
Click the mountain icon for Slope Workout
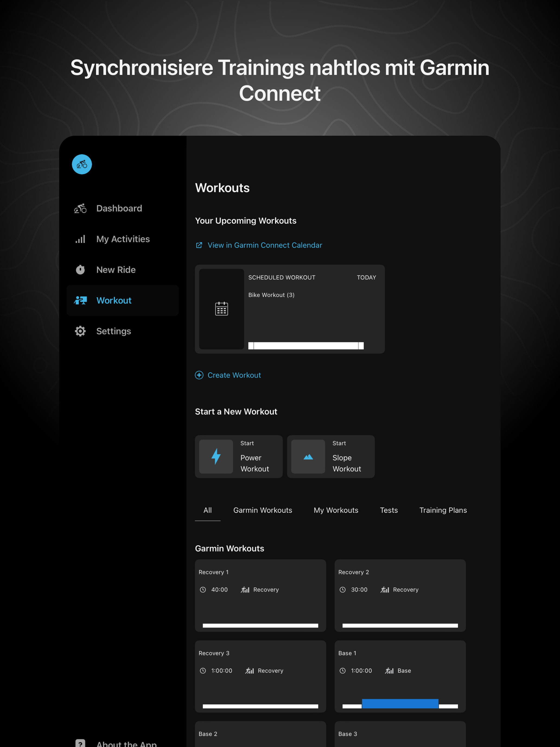click(308, 457)
